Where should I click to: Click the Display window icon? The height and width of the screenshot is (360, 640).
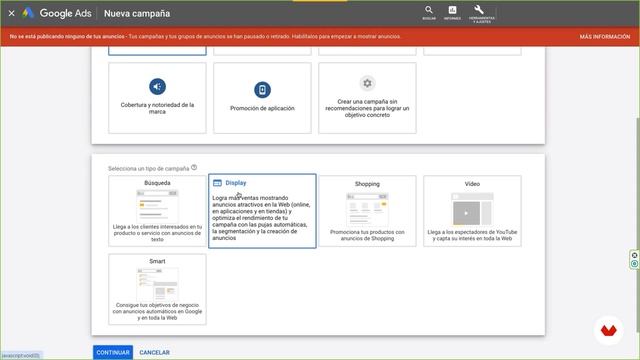point(218,183)
